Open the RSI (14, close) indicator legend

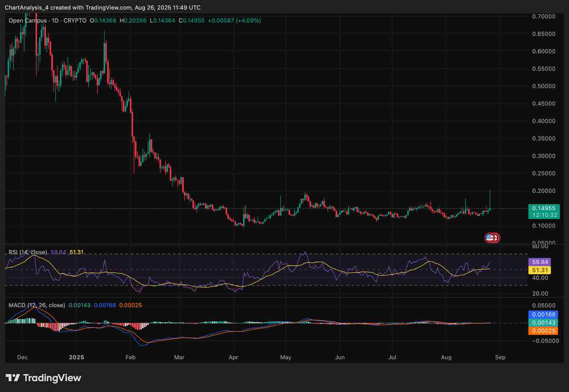[x=28, y=252]
